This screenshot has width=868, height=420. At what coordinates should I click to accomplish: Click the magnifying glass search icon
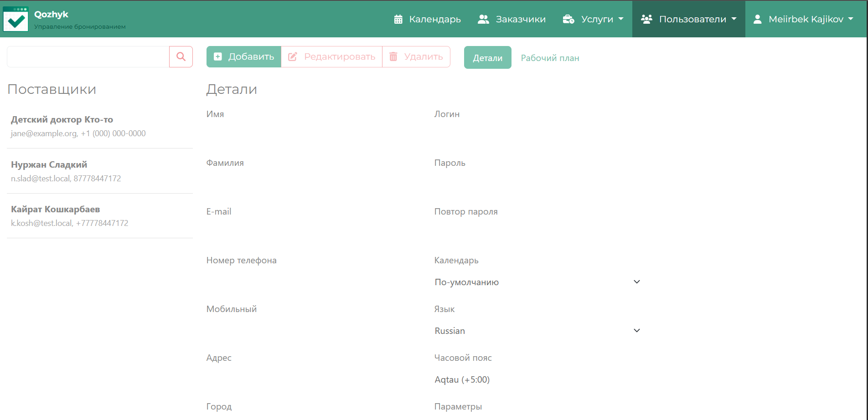(x=181, y=56)
